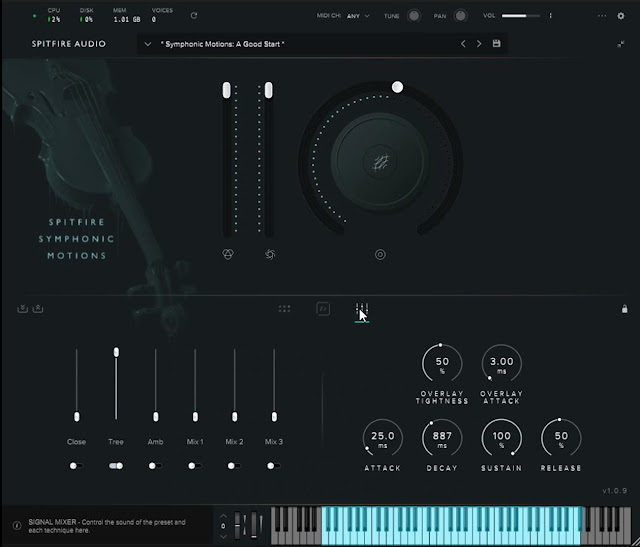Image resolution: width=640 pixels, height=547 pixels.
Task: Click the Overlay Attack knob
Action: point(501,364)
